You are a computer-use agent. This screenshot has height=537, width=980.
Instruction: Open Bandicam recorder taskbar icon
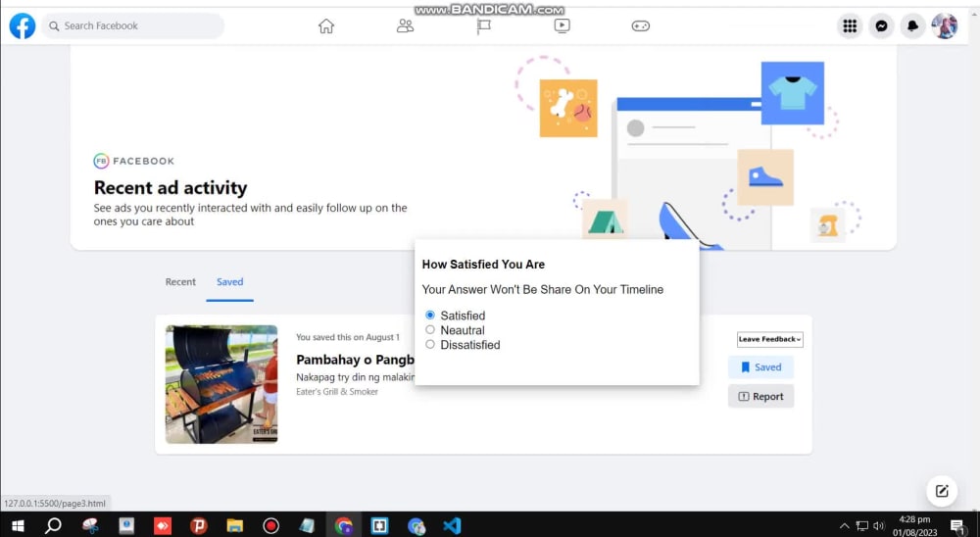point(270,526)
